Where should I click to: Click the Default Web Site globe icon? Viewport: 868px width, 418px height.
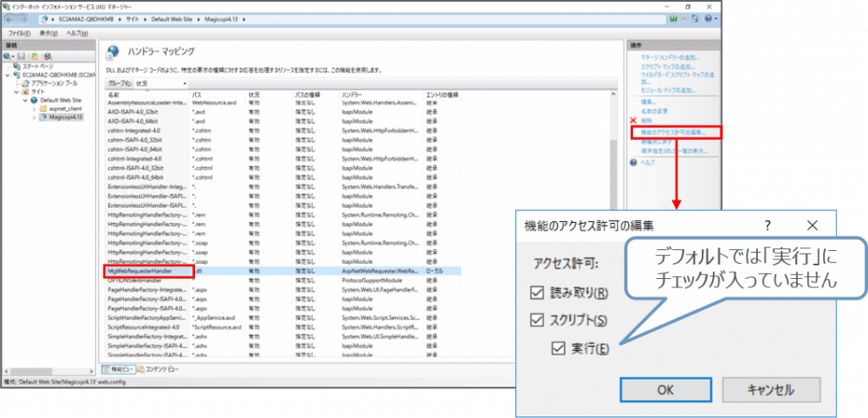click(33, 100)
